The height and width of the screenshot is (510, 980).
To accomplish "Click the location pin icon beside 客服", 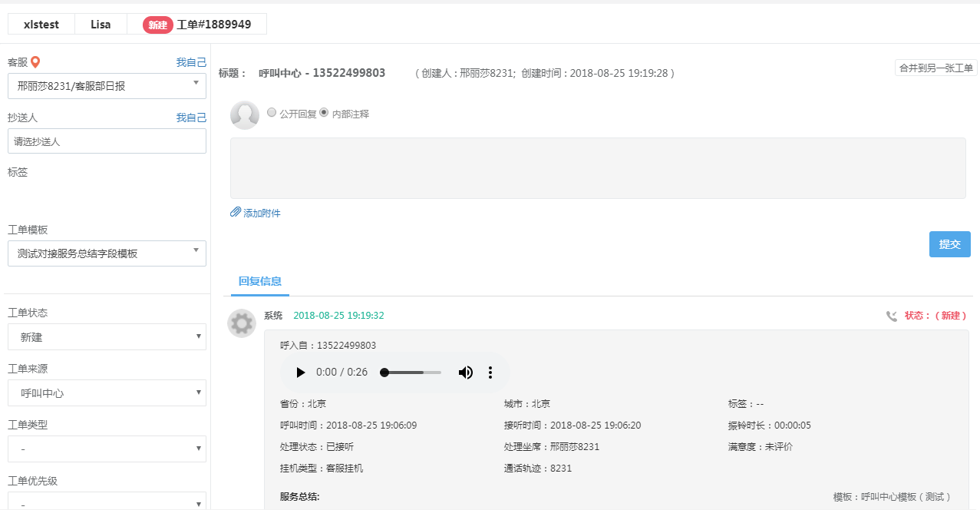I will 35,62.
